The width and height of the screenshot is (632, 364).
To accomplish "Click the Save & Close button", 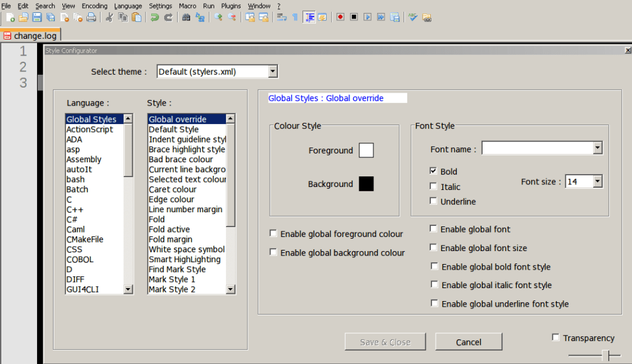I will (x=385, y=341).
